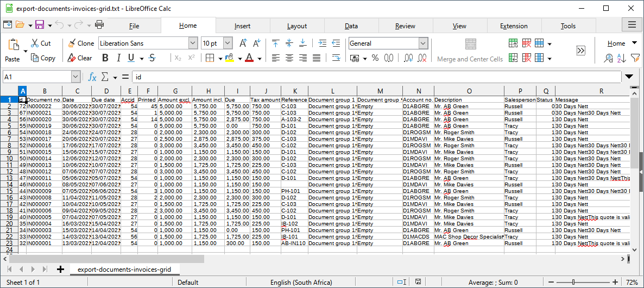The width and height of the screenshot is (644, 288).
Task: Toggle strikethrough formatting
Action: (x=151, y=58)
